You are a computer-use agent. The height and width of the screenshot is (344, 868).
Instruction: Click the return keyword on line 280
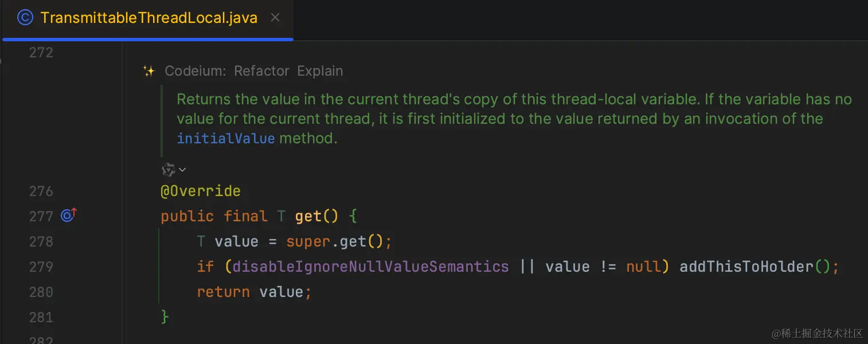[223, 292]
